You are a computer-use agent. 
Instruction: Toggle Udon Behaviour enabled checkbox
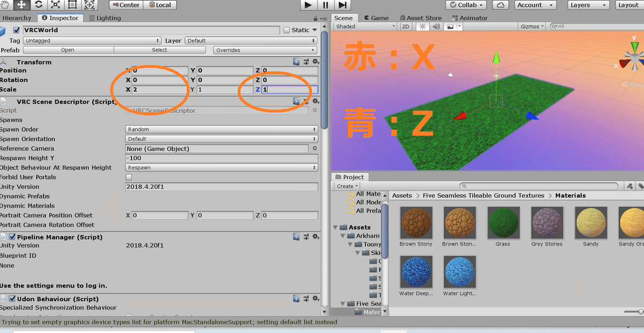(x=12, y=299)
